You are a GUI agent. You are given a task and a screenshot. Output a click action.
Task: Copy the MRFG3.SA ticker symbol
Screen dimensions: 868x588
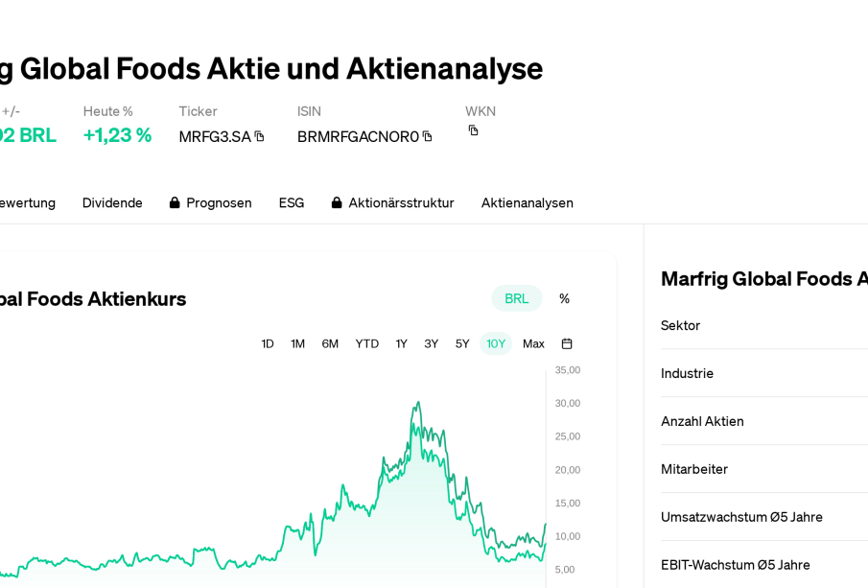click(x=259, y=136)
